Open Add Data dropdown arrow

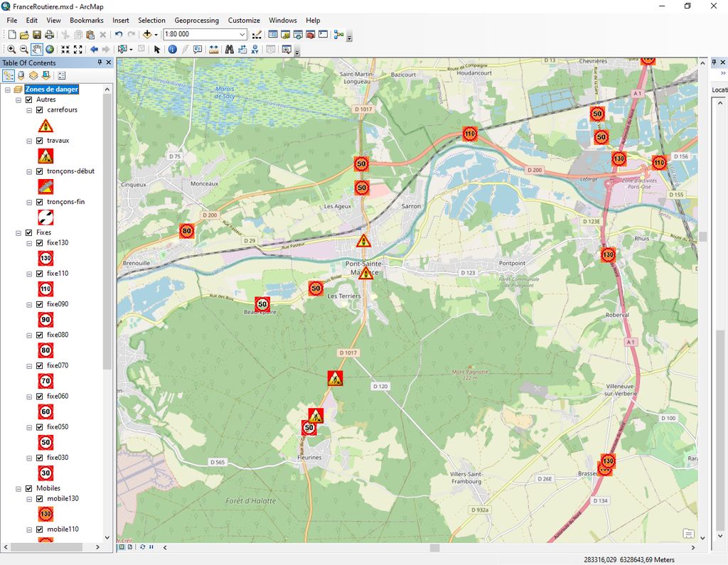[156, 34]
